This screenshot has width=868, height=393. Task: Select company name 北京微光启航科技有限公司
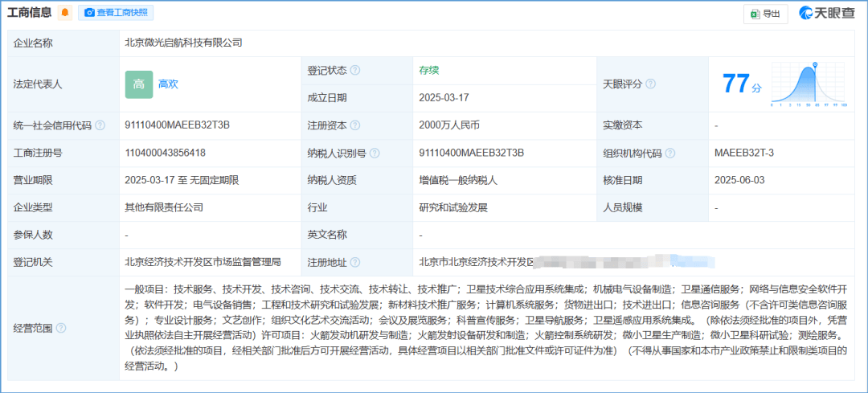coord(183,43)
